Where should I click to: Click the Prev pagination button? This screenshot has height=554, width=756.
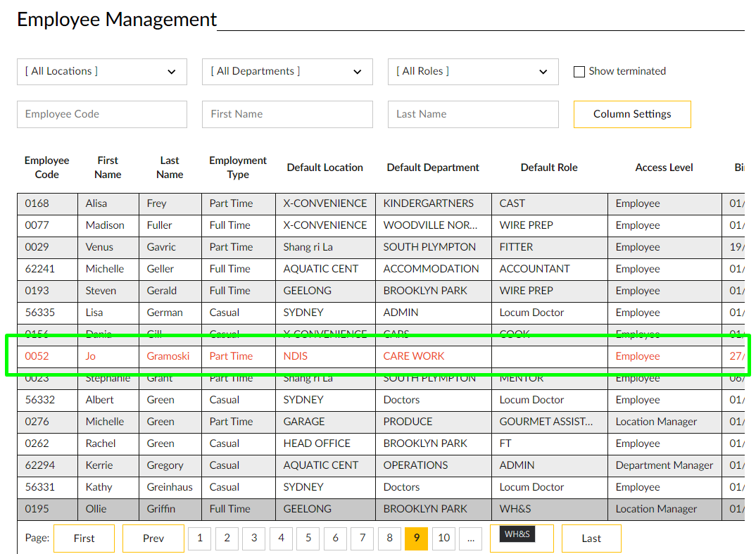pyautogui.click(x=153, y=538)
